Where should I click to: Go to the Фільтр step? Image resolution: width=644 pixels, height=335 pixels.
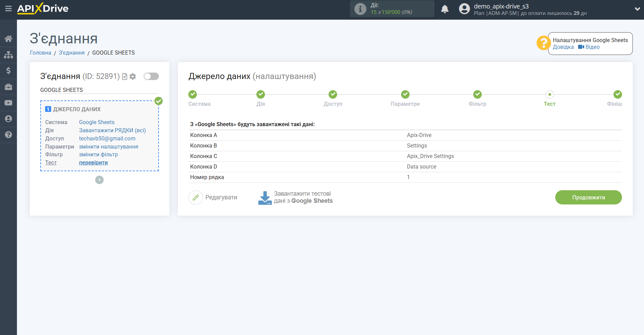coord(477,95)
